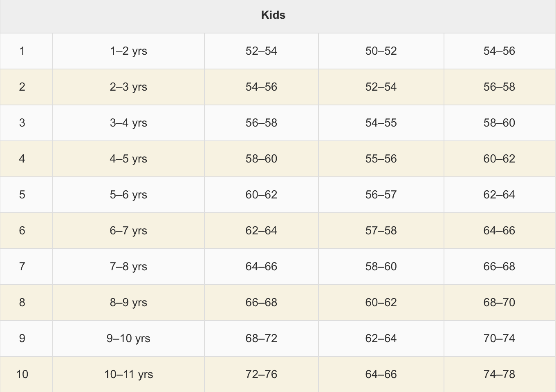
Task: Click size number 2 cell
Action: point(26,87)
